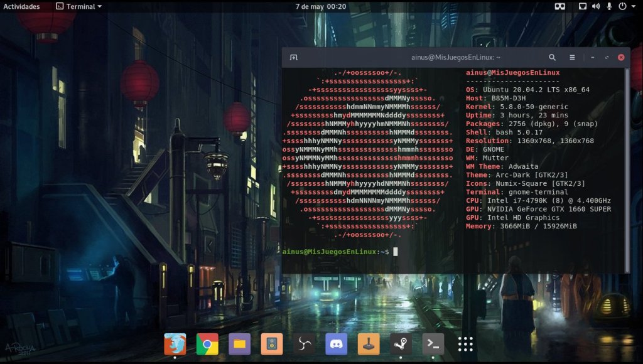Open Steam from the dock

[x=401, y=343]
